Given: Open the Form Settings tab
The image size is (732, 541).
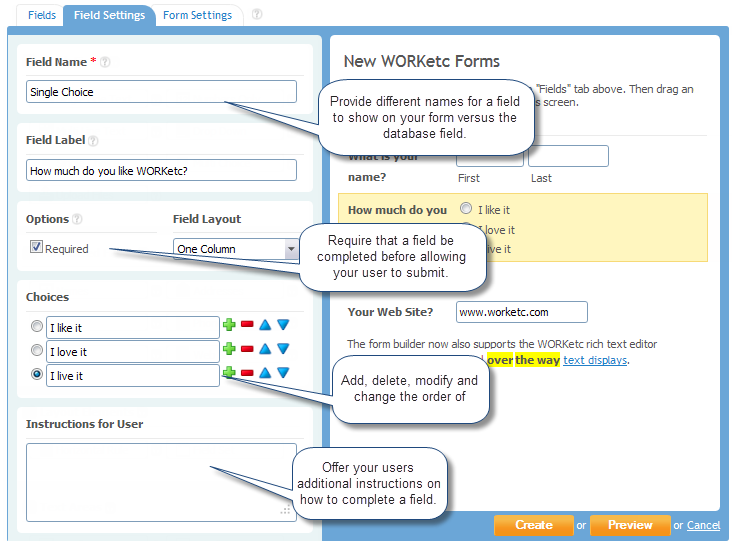Looking at the screenshot, I should [197, 15].
